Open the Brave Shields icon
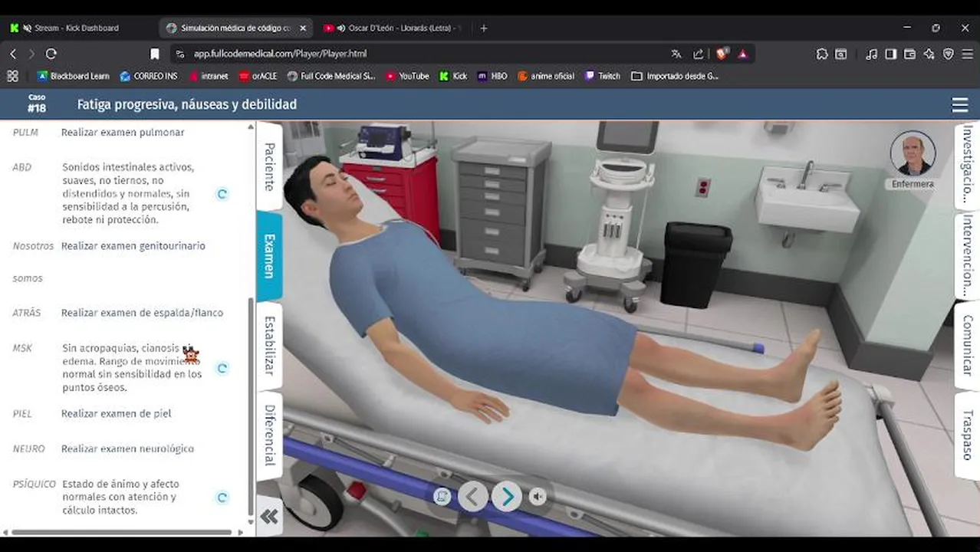The image size is (980, 552). click(722, 54)
